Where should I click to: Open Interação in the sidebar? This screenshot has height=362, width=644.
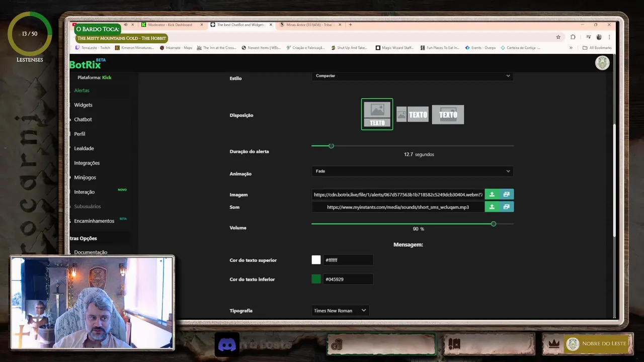tap(84, 192)
